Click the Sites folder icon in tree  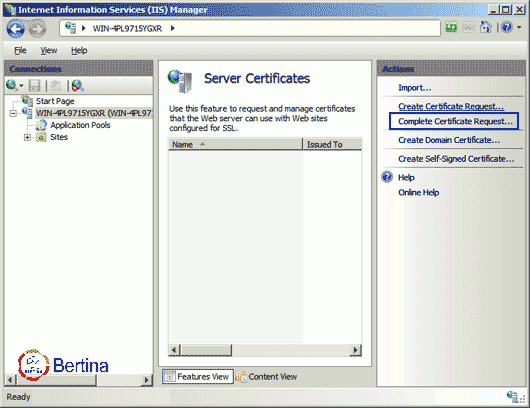coord(41,137)
